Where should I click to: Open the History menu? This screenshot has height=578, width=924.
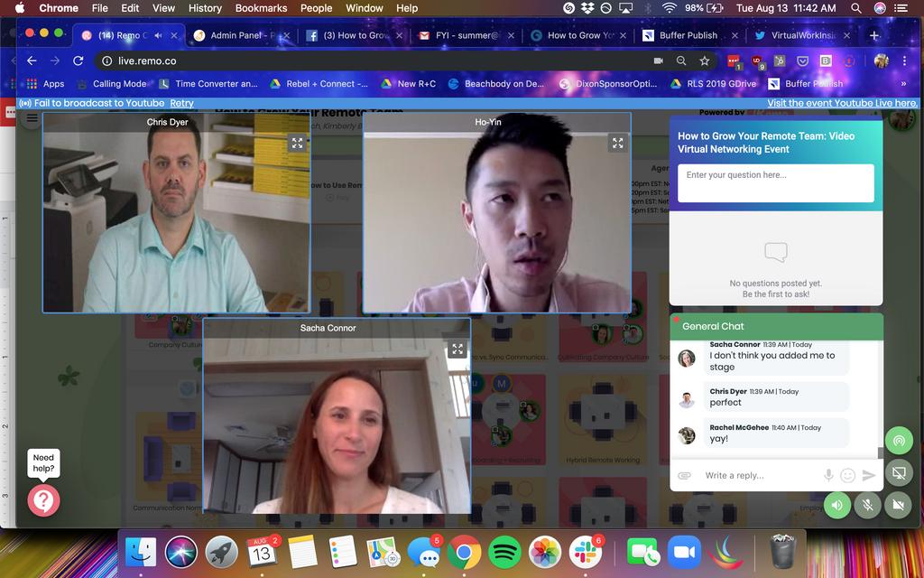(205, 8)
